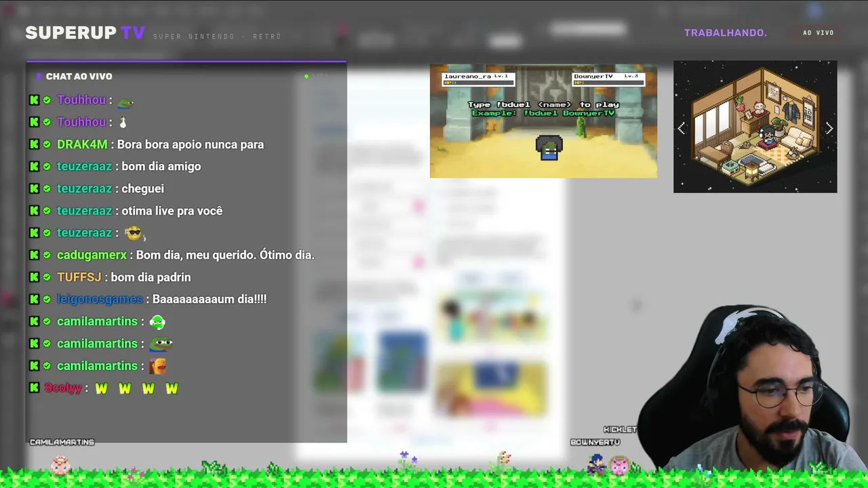The height and width of the screenshot is (488, 868).
Task: Select the verified badge next to cadugamerx
Action: point(47,255)
